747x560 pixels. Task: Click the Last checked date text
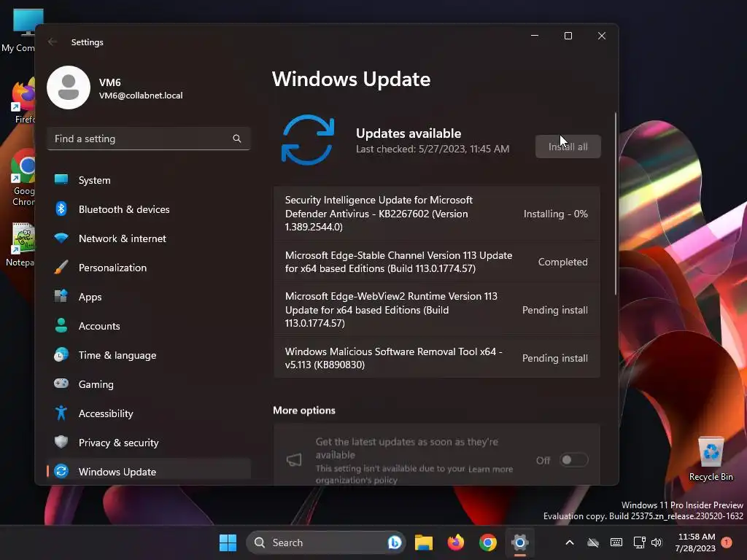pyautogui.click(x=433, y=149)
